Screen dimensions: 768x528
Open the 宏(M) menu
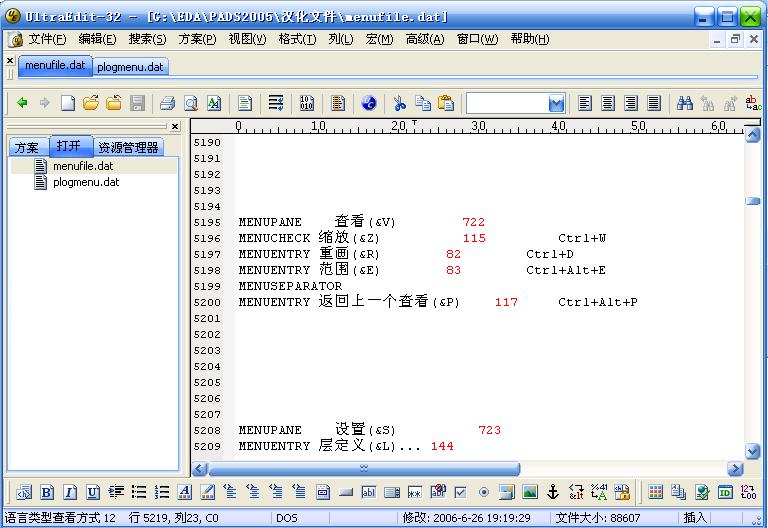click(x=379, y=39)
